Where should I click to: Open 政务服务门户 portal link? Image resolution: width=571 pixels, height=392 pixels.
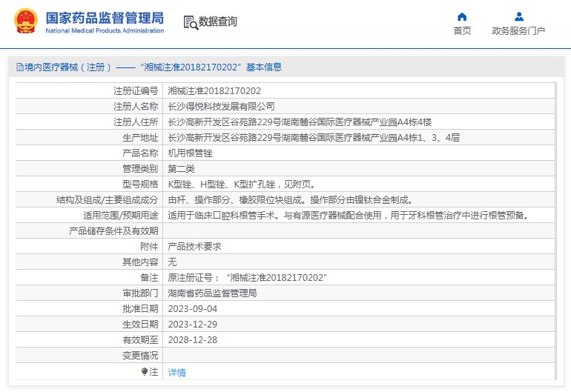pos(518,31)
